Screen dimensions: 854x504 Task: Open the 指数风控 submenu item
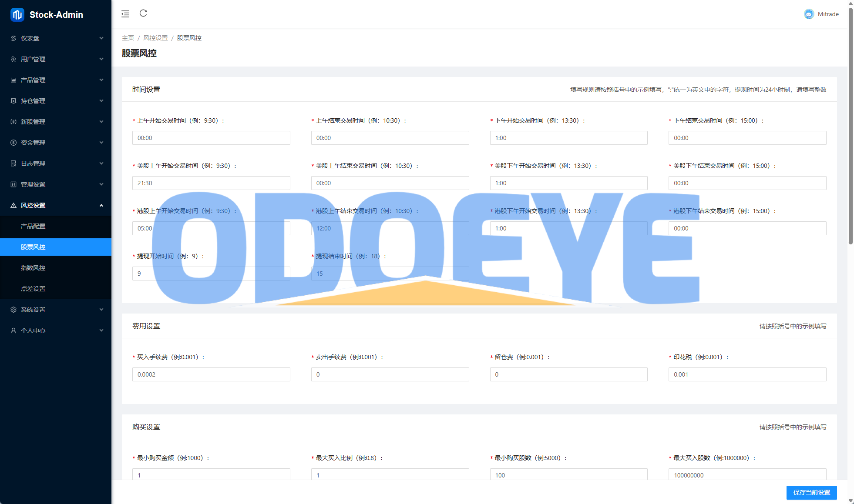click(x=33, y=268)
